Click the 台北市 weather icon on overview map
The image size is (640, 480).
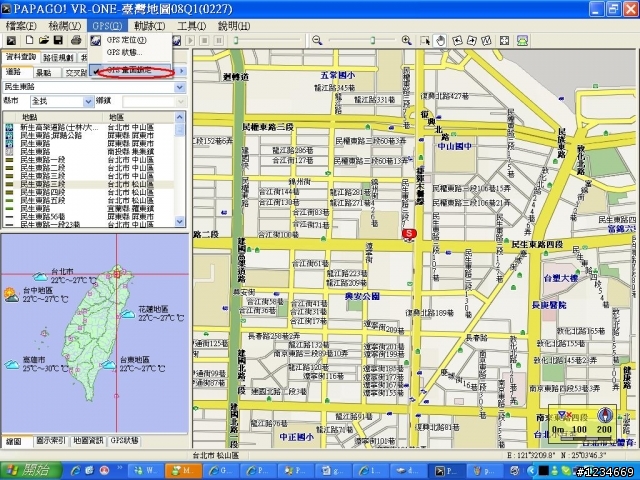coord(40,277)
